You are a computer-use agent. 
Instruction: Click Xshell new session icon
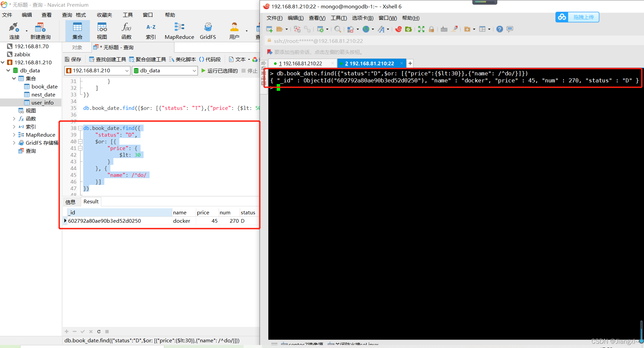[x=269, y=29]
